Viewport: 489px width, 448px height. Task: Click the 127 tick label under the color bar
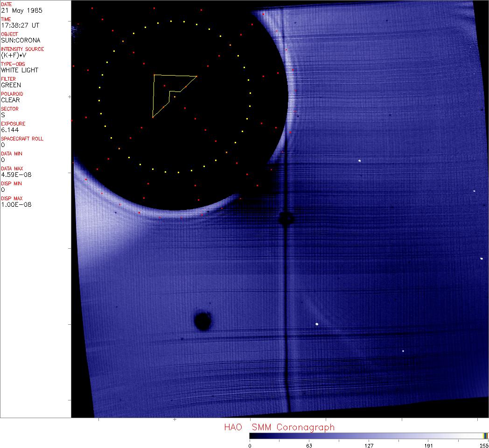pyautogui.click(x=369, y=445)
